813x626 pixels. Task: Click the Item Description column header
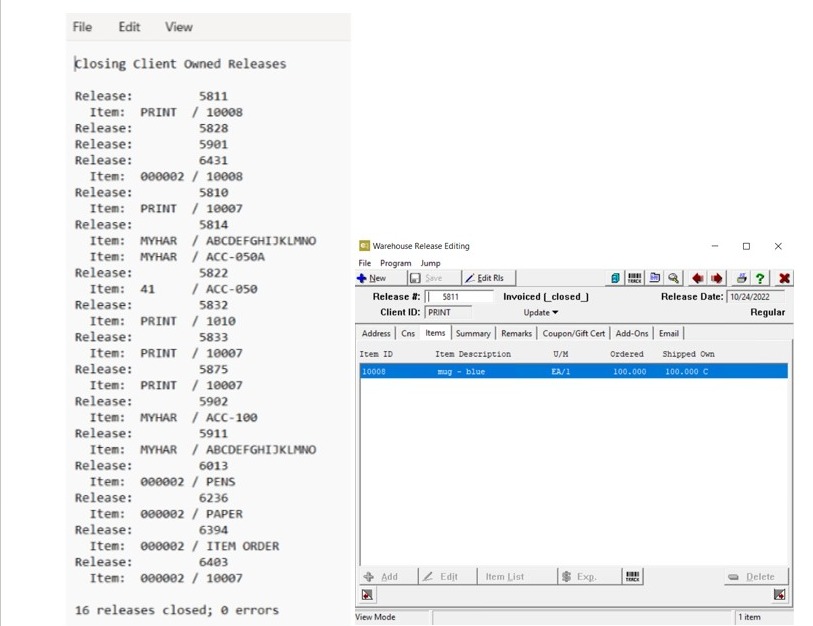coord(473,354)
